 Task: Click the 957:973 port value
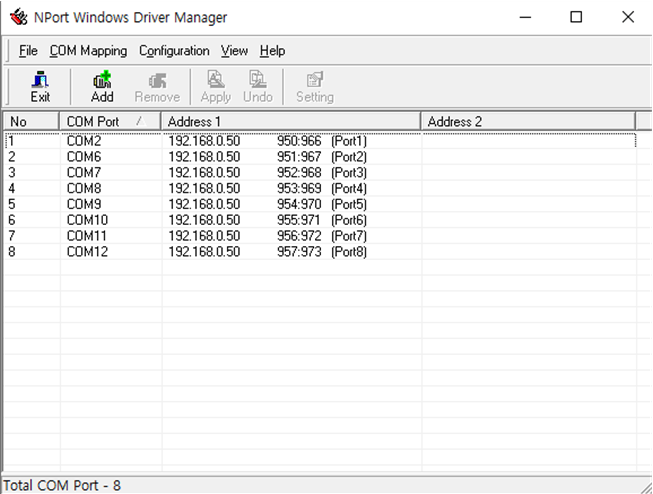299,252
